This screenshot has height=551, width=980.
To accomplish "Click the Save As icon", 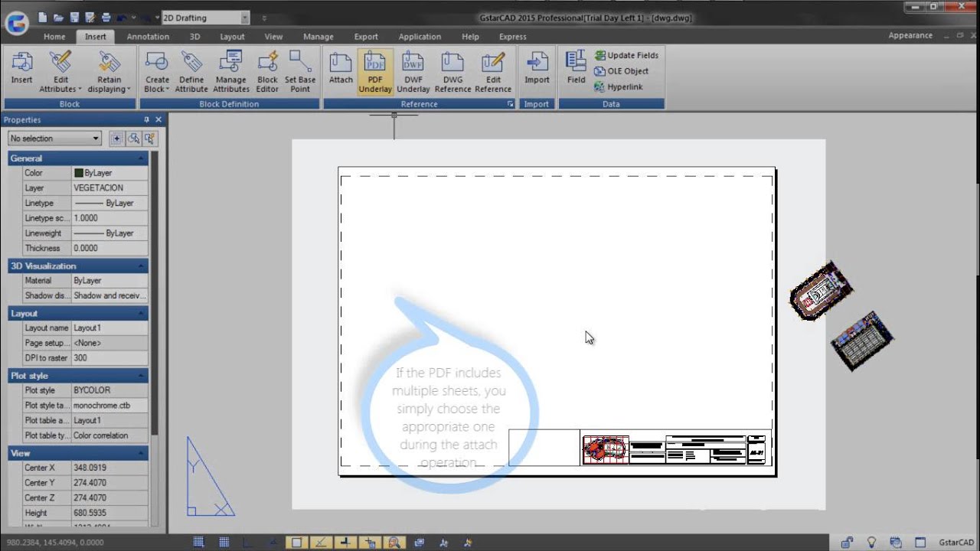I will (x=90, y=17).
